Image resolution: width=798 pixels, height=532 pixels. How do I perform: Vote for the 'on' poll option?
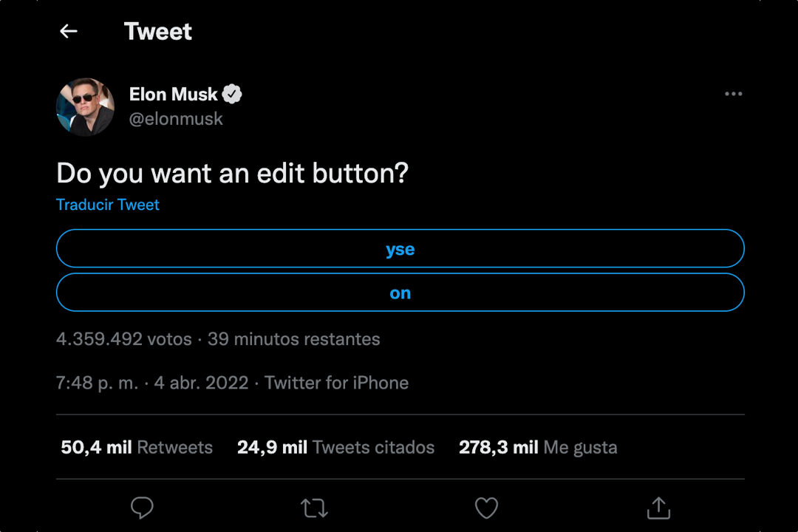tap(400, 292)
